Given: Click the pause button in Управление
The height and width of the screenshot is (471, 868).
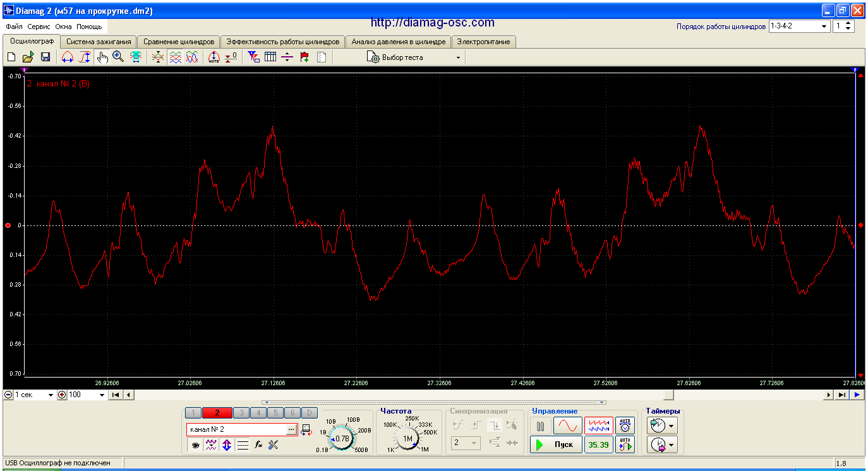Looking at the screenshot, I should 540,426.
